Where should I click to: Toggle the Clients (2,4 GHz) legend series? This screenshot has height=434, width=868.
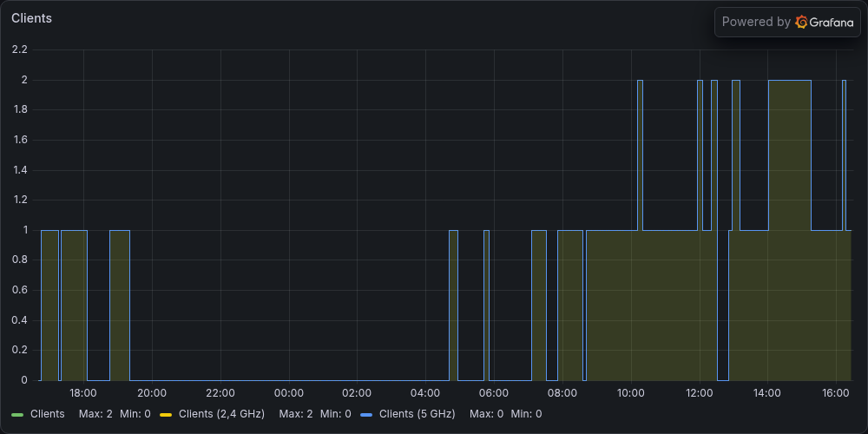tap(221, 414)
